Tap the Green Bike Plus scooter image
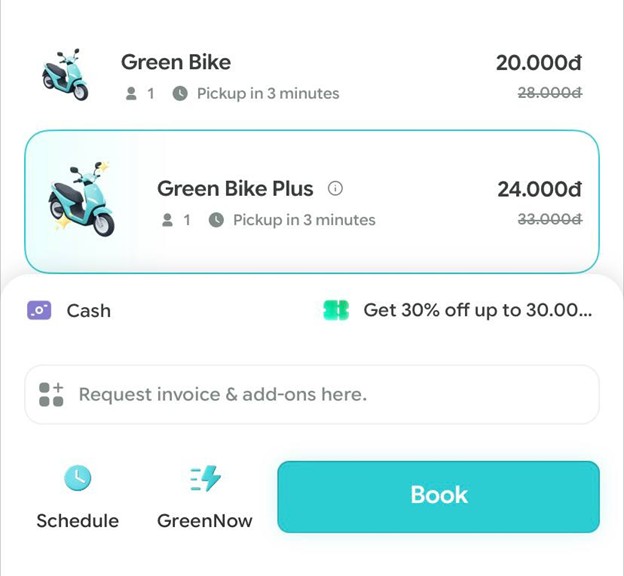This screenshot has width=624, height=576. click(82, 199)
